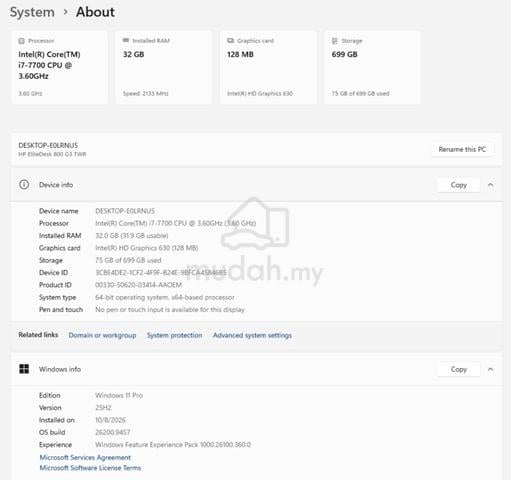Select the 699 GB Storage card
The image size is (511, 480).
(373, 67)
